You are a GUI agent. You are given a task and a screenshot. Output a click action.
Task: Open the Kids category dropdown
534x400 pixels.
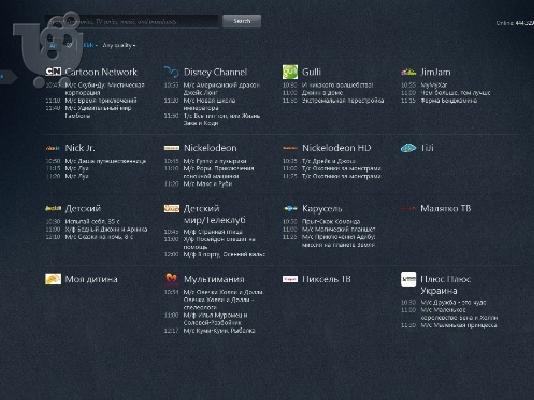(91, 45)
